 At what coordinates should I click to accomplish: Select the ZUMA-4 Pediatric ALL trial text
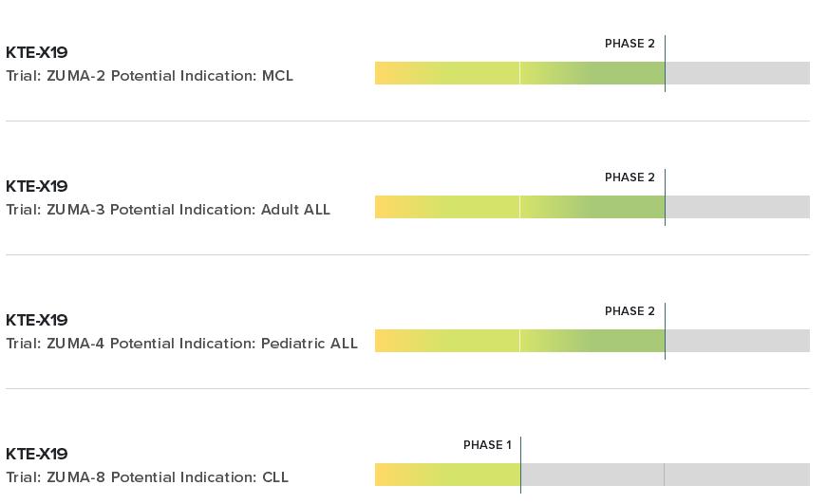[181, 344]
